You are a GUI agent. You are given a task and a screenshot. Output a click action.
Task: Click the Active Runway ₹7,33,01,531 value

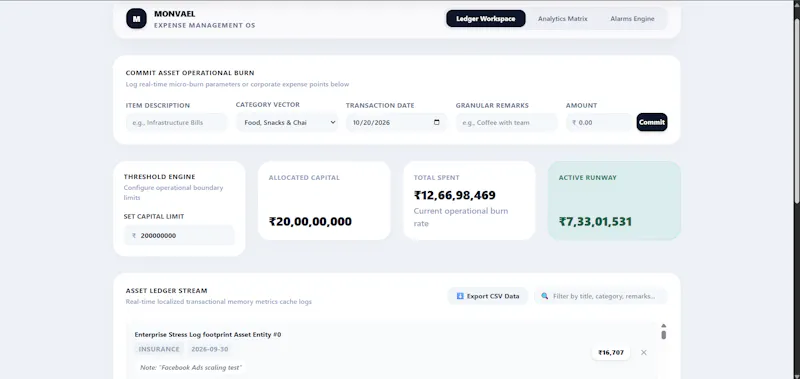click(x=595, y=222)
